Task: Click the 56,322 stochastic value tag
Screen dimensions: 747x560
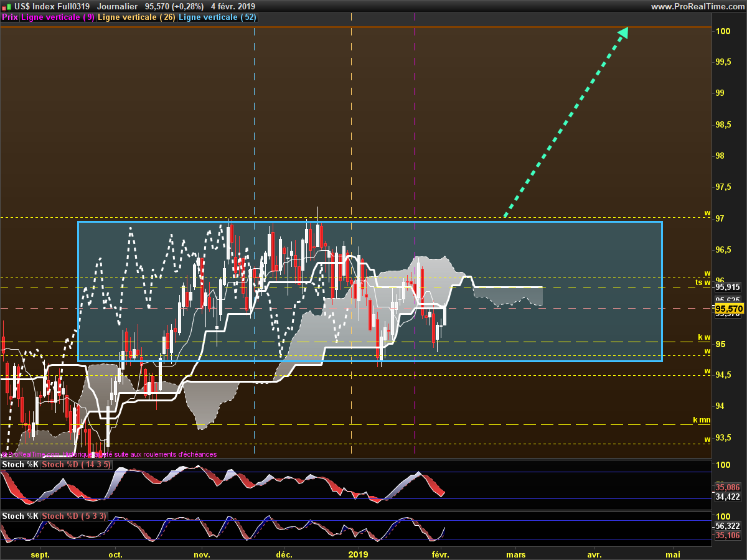Action: (728, 526)
